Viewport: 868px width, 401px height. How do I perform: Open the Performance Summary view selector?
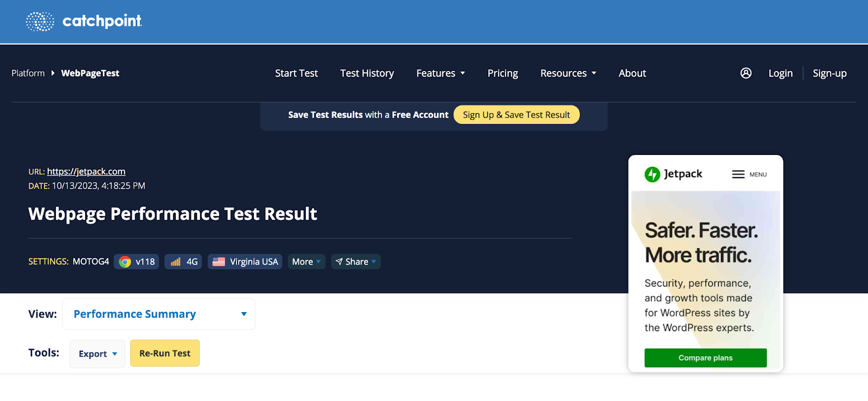[159, 314]
